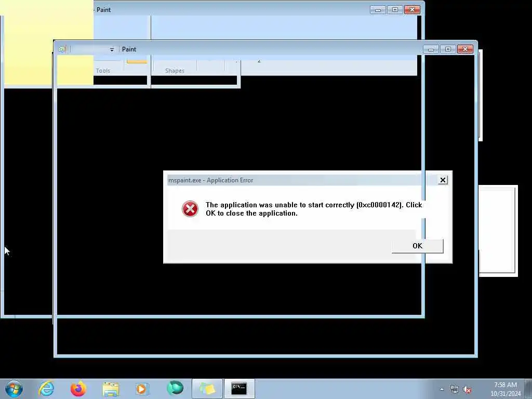Open the taskbar clock showing 7:58 AM
This screenshot has height=399, width=532.
tap(505, 389)
